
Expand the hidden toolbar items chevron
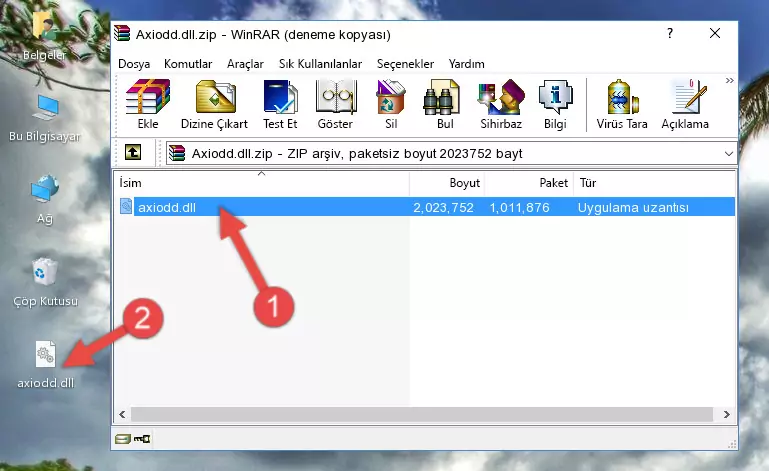coord(729,80)
